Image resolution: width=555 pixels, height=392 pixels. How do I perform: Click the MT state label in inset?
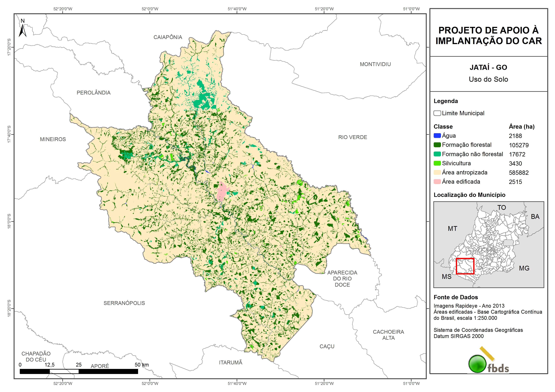pyautogui.click(x=453, y=228)
